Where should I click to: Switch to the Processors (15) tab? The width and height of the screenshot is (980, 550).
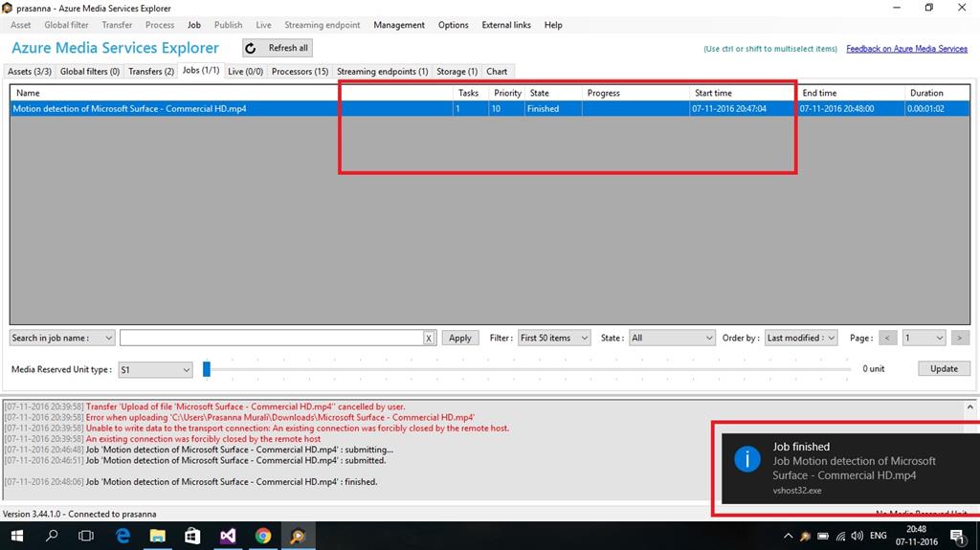[x=300, y=71]
